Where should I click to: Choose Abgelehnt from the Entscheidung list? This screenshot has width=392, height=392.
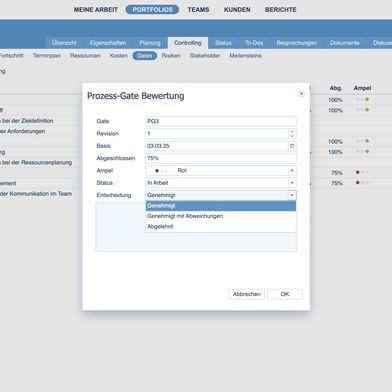click(221, 226)
